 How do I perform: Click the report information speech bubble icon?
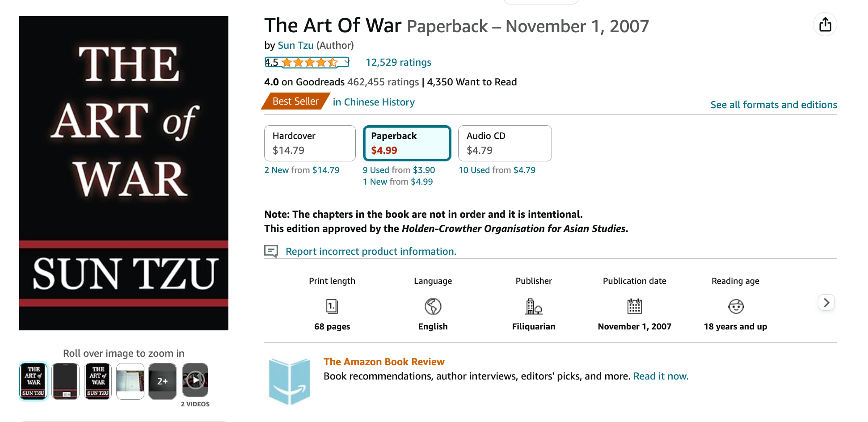271,251
